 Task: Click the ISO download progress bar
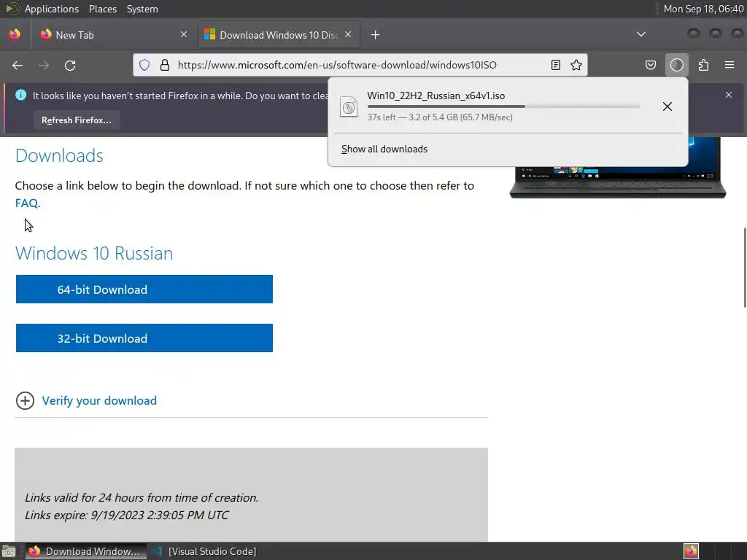pos(503,106)
